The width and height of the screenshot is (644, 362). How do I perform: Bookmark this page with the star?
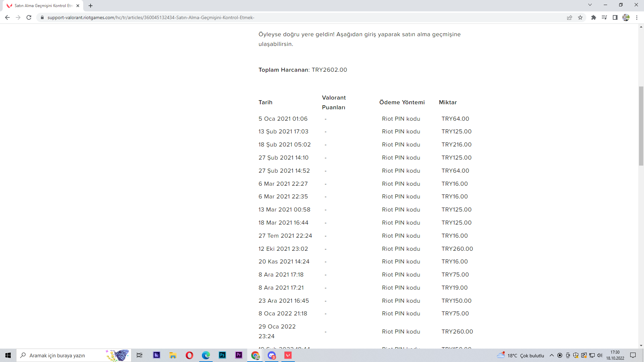pyautogui.click(x=580, y=17)
